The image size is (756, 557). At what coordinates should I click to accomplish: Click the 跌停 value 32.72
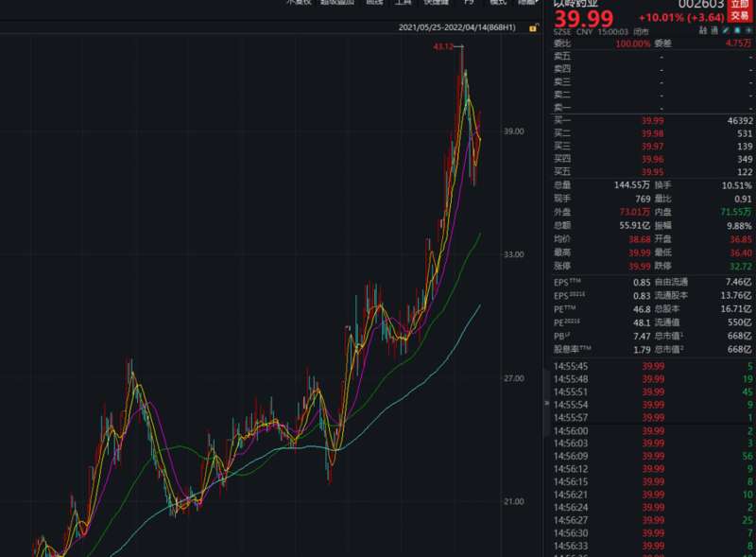coord(741,266)
